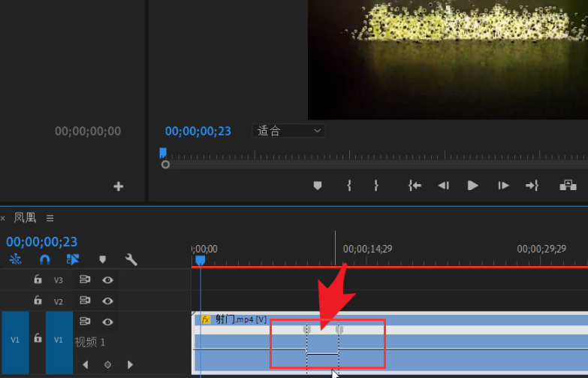The width and height of the screenshot is (588, 378).
Task: Click the 00;00;00;23 timeline timecode field
Action: pyautogui.click(x=41, y=242)
